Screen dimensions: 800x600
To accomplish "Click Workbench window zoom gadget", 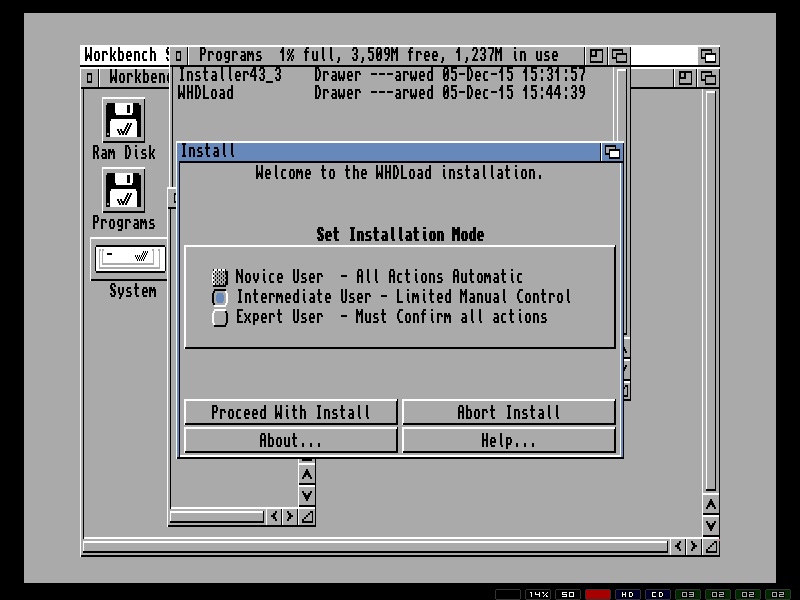I will tap(685, 78).
